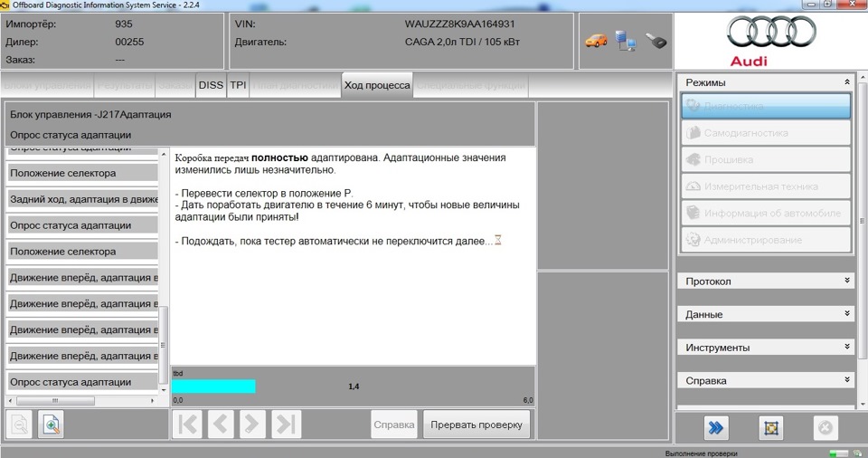Select the Измерительная техника mode

click(x=766, y=186)
